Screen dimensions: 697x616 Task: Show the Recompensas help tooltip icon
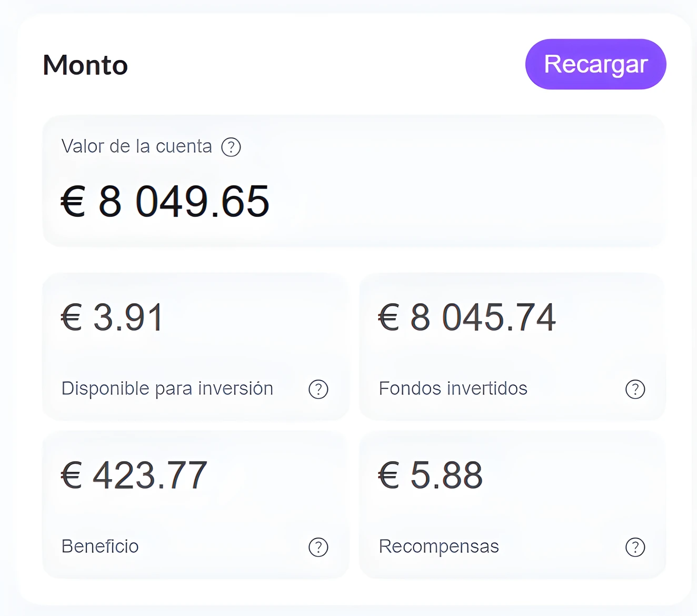635,547
